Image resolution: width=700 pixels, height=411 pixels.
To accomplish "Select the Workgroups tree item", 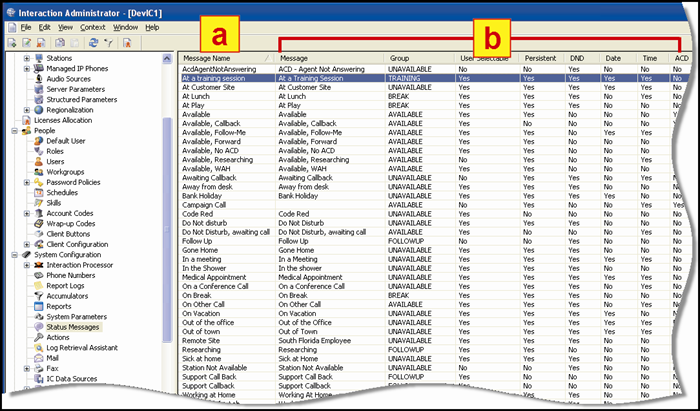I will 67,172.
